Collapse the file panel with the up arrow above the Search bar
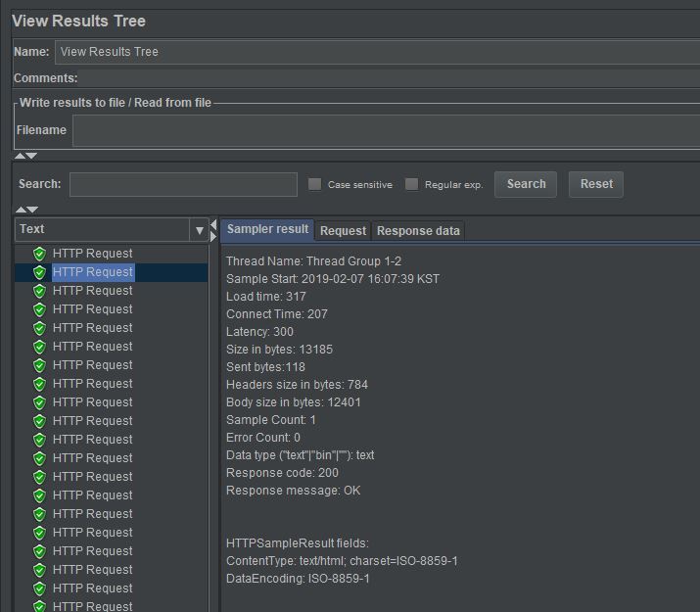700x612 pixels. (21, 156)
